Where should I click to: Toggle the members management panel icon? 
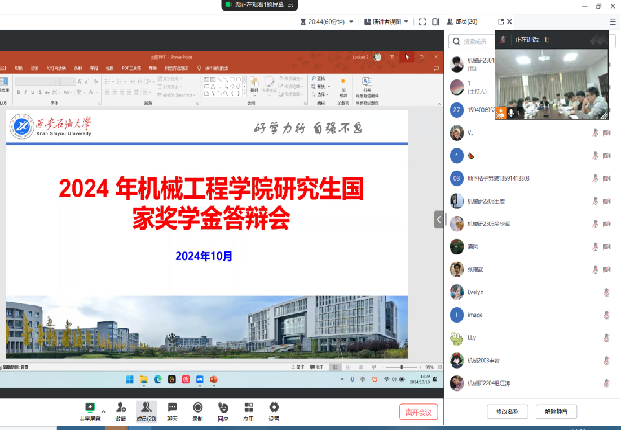coord(146,409)
